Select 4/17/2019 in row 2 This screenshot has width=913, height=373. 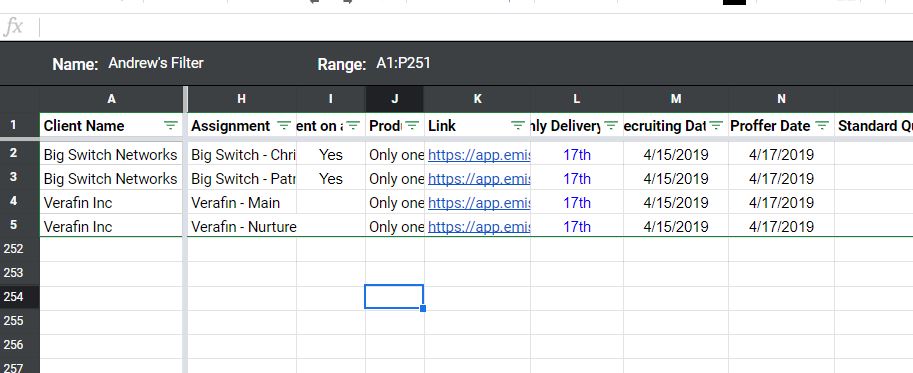click(781, 154)
